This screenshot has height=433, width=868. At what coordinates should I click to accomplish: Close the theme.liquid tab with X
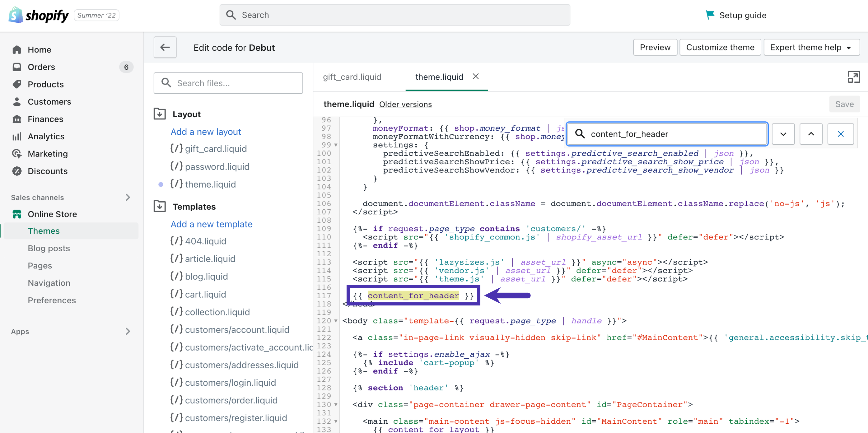tap(476, 77)
